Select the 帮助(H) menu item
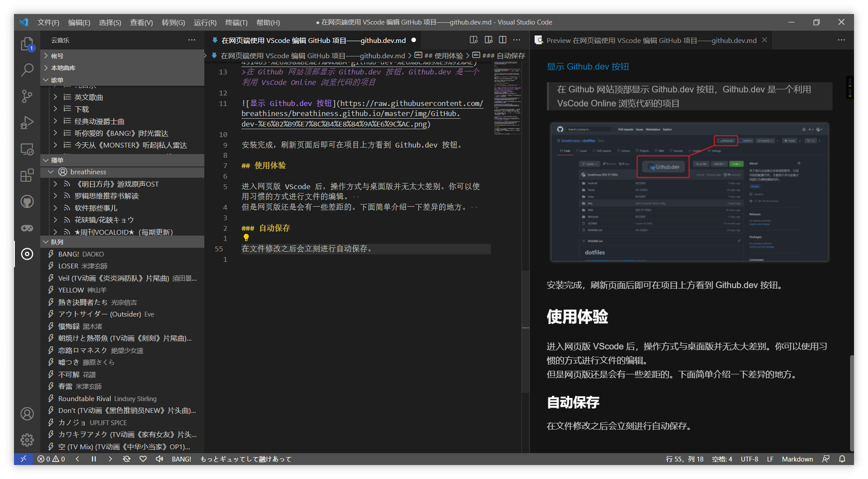 [x=268, y=22]
